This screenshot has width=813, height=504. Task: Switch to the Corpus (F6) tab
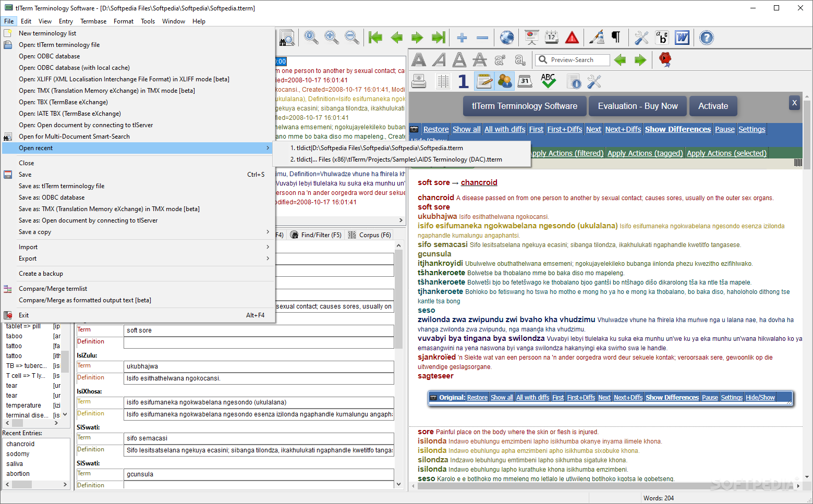pyautogui.click(x=370, y=235)
